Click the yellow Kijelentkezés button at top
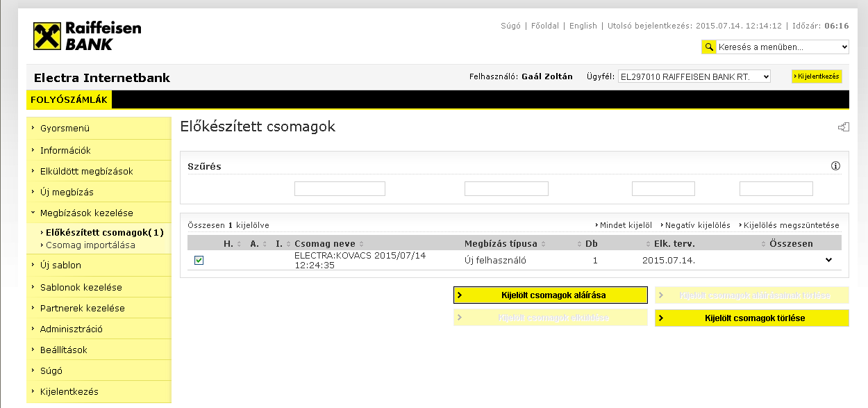 click(x=817, y=76)
